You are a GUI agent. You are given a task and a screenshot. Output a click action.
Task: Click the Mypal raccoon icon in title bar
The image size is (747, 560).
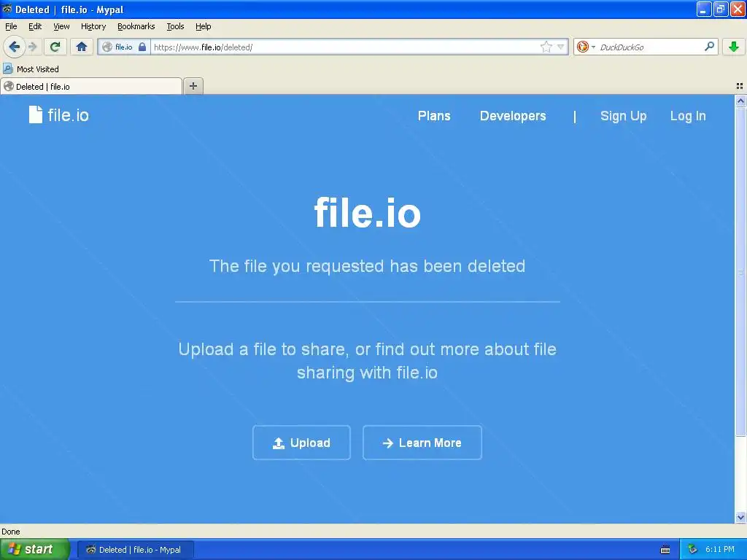tap(7, 9)
